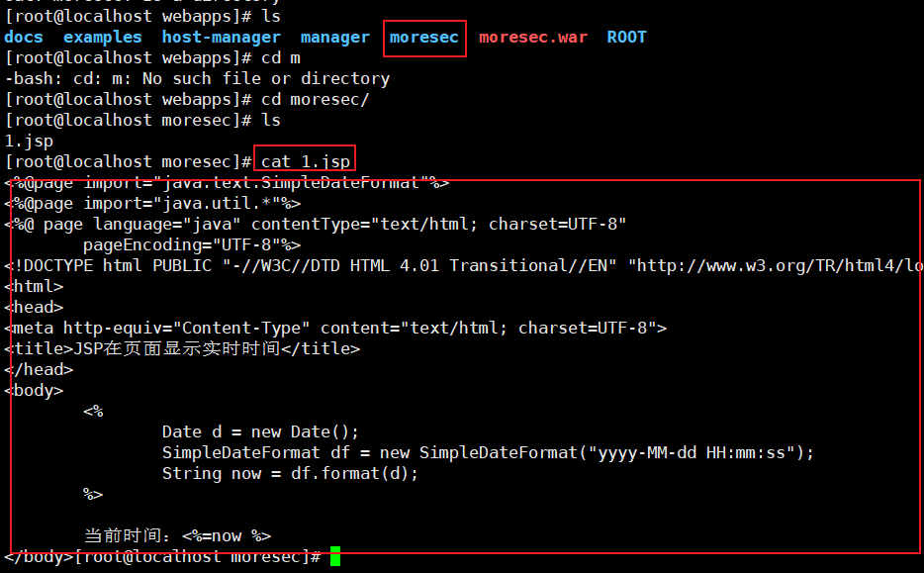Click the pageEncoding UTF-8 line
The width and height of the screenshot is (924, 573).
coord(192,244)
